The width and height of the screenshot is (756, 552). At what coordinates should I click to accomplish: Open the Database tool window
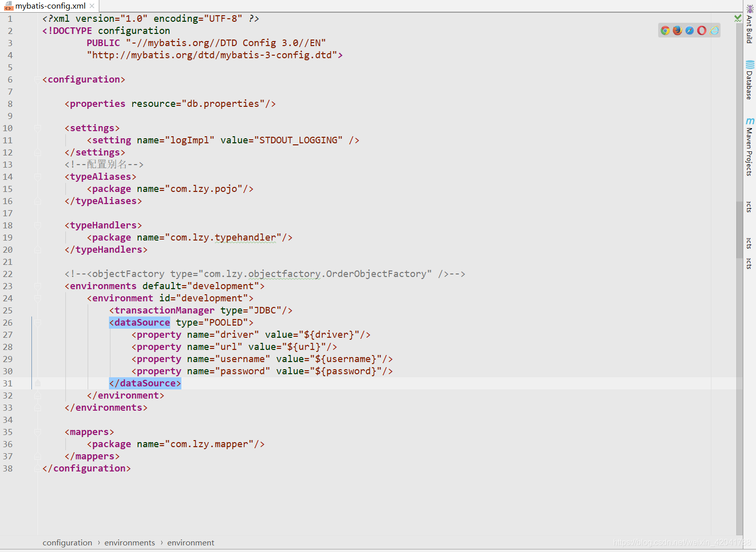[x=750, y=80]
